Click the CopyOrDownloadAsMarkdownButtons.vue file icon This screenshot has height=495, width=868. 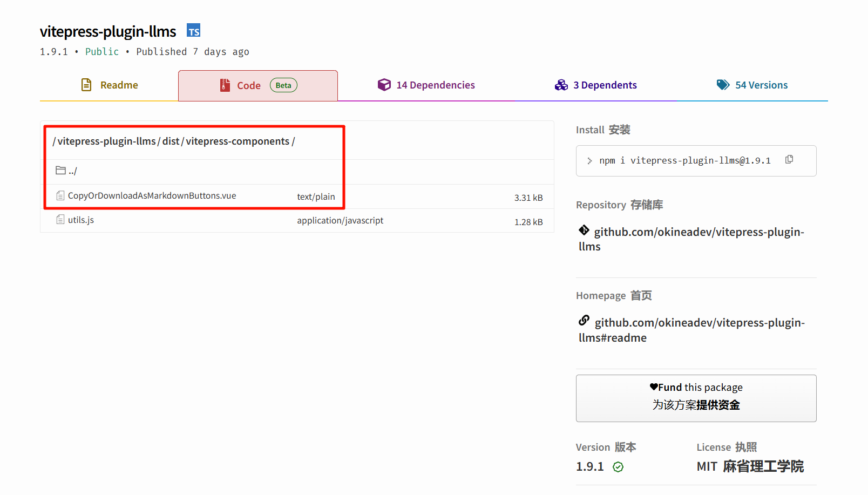(60, 195)
